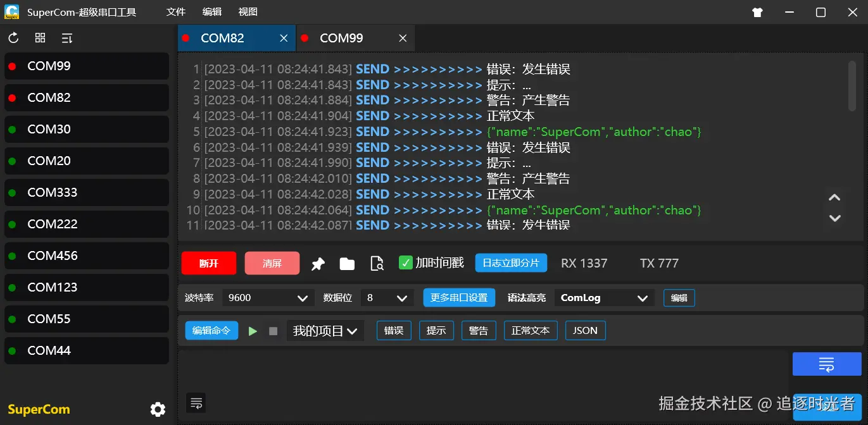This screenshot has height=425, width=868.
Task: Open the 视图 menu
Action: click(x=248, y=12)
